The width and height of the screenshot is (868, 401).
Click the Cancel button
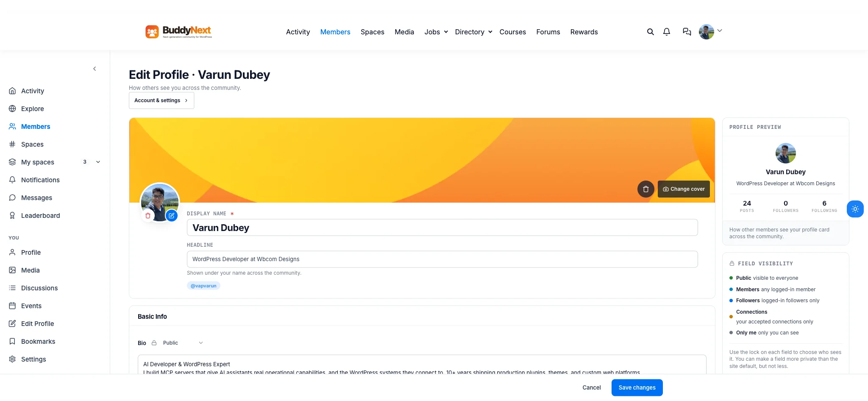pos(592,387)
